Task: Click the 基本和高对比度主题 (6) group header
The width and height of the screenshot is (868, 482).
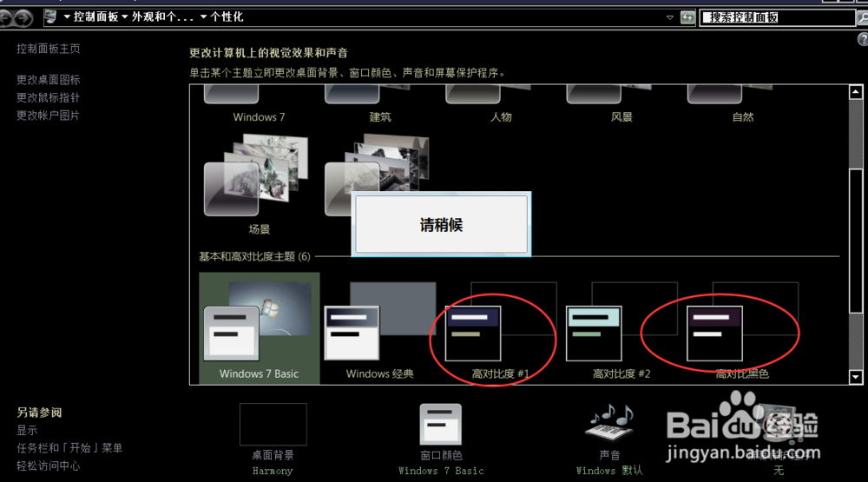Action: click(x=254, y=256)
